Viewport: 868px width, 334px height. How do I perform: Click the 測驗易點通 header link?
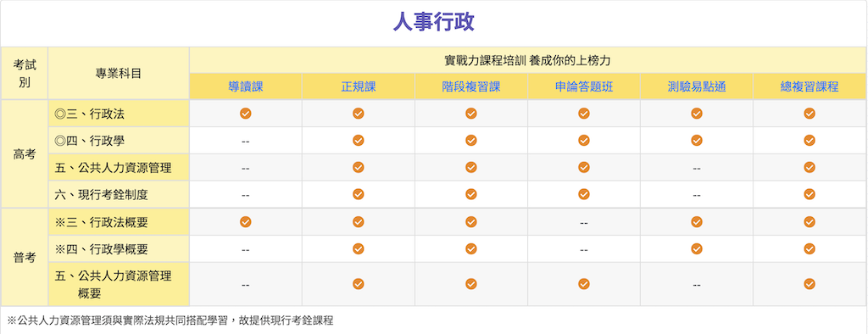click(x=697, y=86)
